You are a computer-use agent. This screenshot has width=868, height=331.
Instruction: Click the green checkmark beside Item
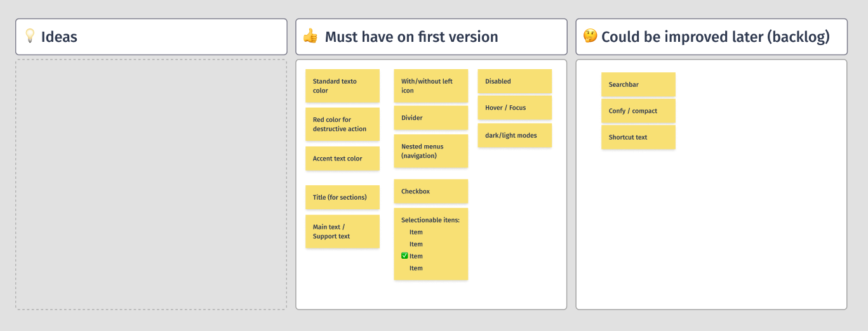tap(404, 256)
